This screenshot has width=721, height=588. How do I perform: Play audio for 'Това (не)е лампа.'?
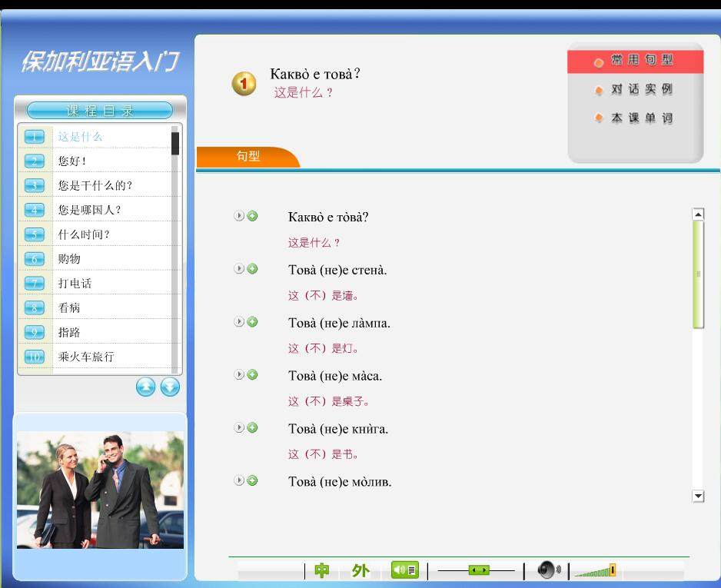239,322
